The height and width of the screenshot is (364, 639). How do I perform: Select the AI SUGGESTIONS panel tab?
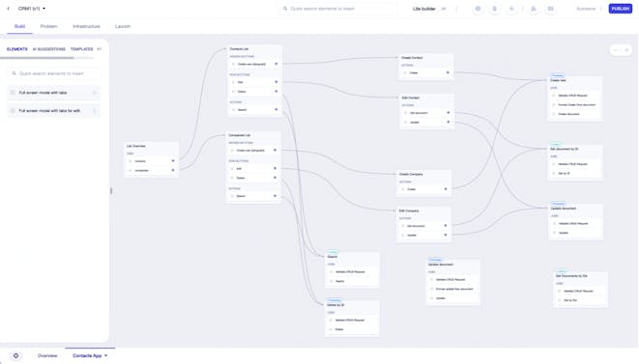[49, 49]
